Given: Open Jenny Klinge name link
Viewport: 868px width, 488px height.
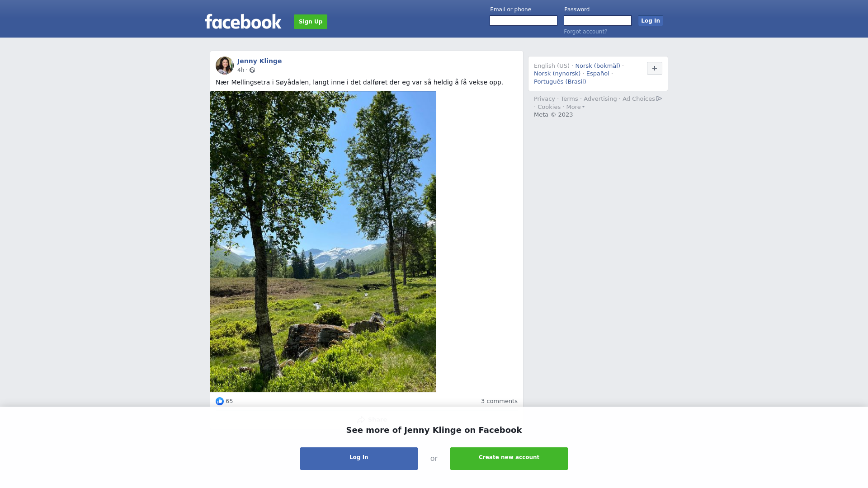Looking at the screenshot, I should 259,61.
